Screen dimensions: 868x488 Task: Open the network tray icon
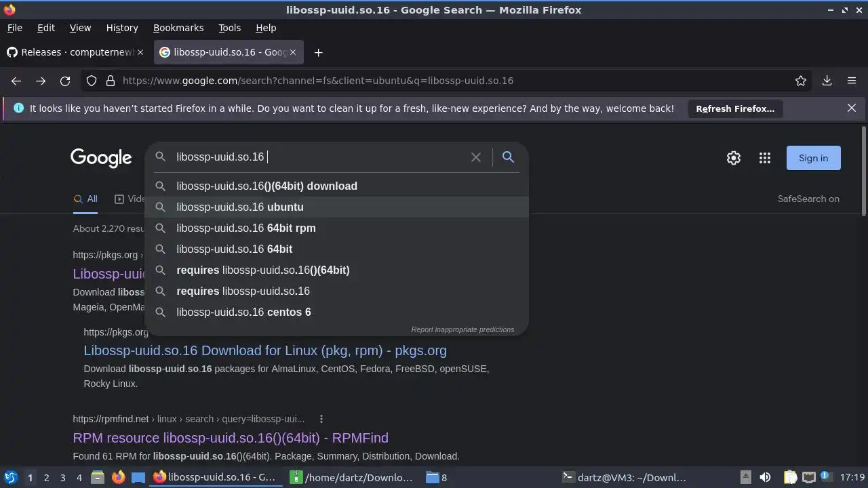click(808, 477)
